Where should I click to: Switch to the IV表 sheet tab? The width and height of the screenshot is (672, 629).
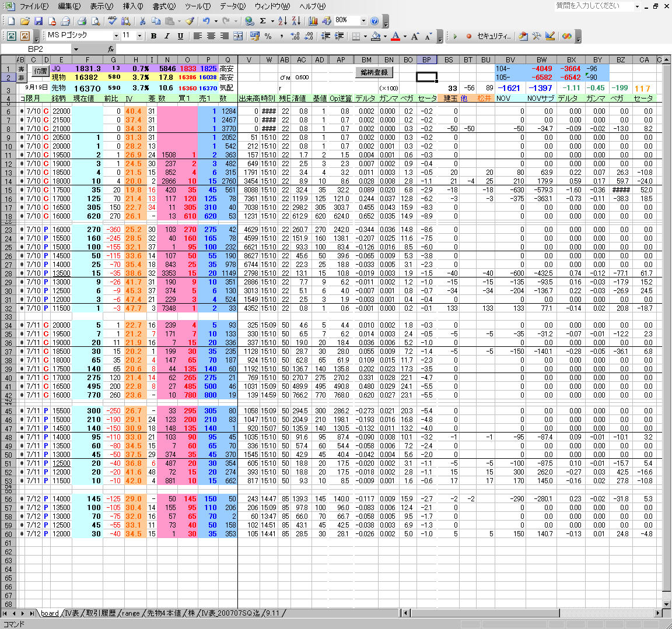point(72,613)
